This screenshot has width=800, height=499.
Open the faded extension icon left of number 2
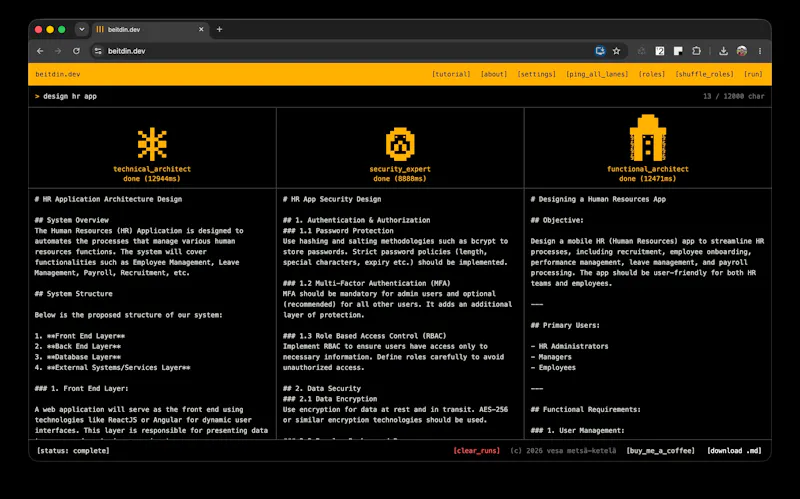point(641,51)
